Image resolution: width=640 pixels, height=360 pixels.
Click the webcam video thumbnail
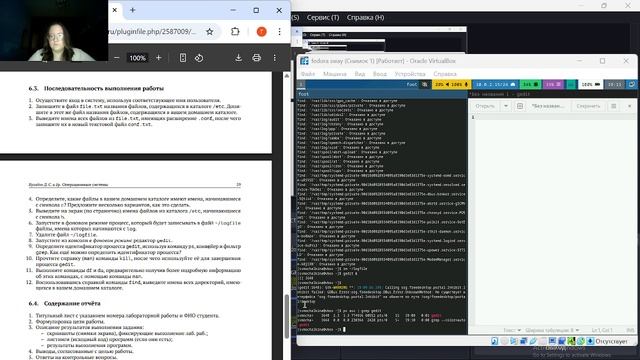pyautogui.click(x=54, y=31)
